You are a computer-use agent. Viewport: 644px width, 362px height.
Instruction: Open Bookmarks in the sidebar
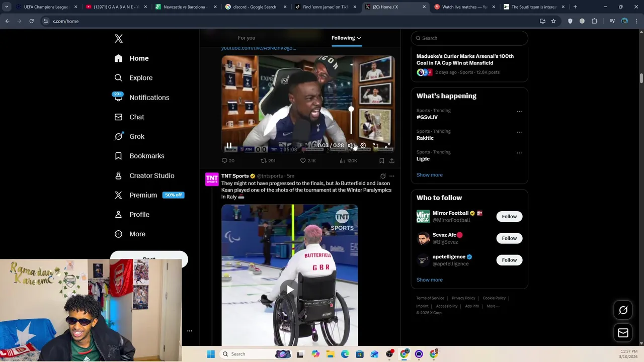click(139, 156)
